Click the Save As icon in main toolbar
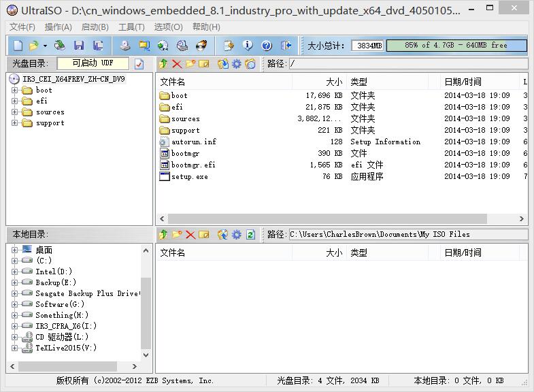The width and height of the screenshot is (534, 392). coord(98,46)
